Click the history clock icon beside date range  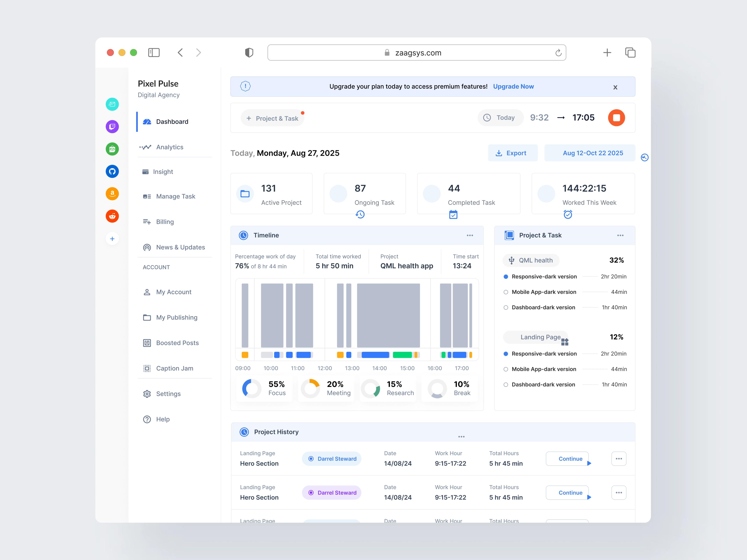click(645, 157)
